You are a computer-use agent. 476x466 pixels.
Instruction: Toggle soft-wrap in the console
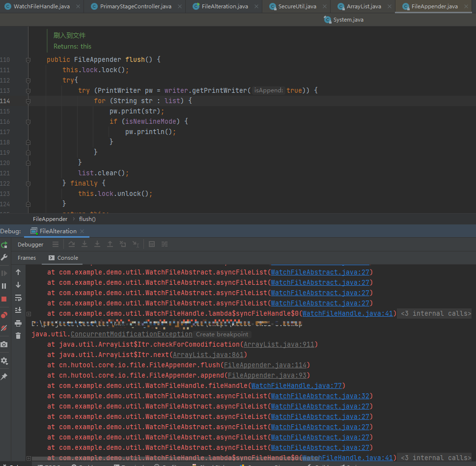[x=18, y=298]
